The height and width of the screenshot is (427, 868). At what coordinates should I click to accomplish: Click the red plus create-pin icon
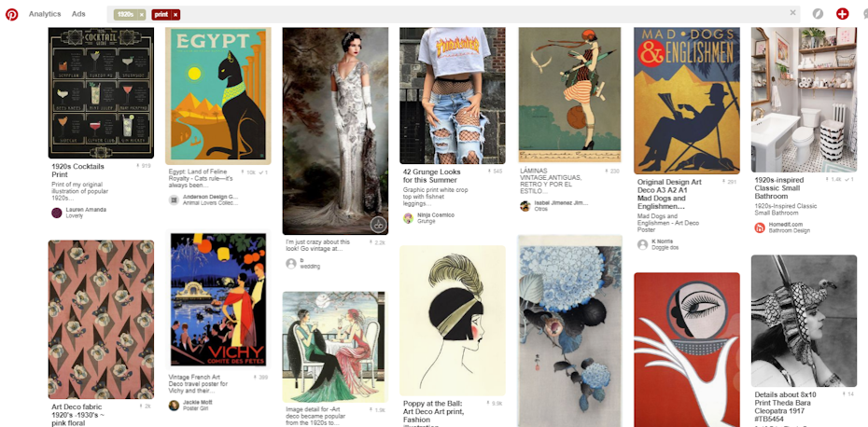[842, 14]
